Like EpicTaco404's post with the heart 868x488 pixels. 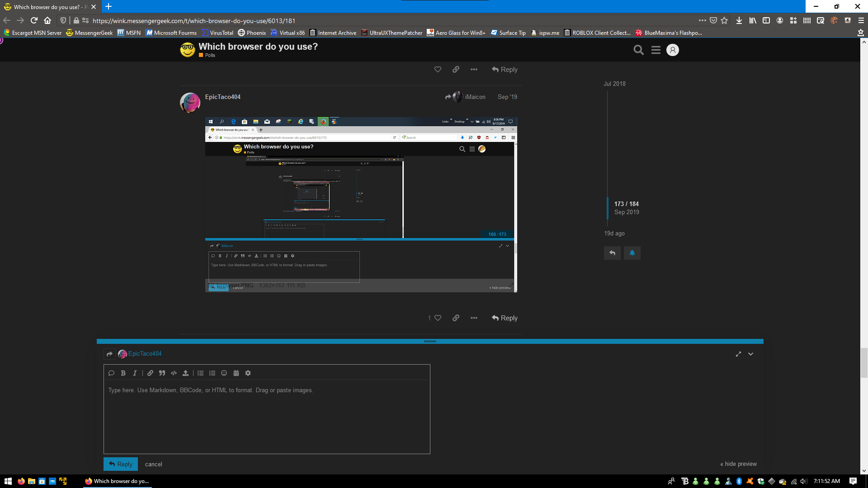coord(438,318)
